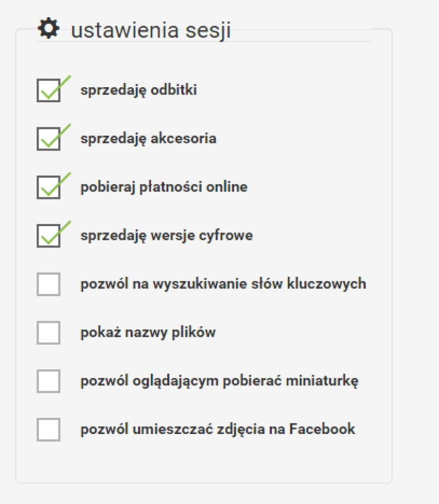Viewport: 439px width, 504px height.
Task: Disable the 'sprzedaję akcesoria' checkbox
Action: pyautogui.click(x=49, y=139)
